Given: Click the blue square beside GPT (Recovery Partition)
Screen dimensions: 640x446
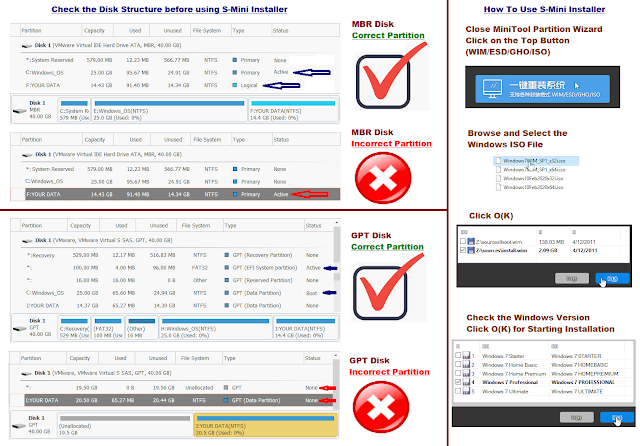Looking at the screenshot, I should click(x=227, y=255).
